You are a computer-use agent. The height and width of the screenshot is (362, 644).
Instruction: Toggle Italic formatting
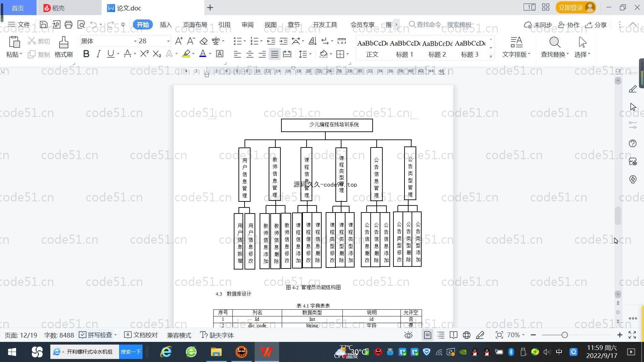tap(98, 54)
